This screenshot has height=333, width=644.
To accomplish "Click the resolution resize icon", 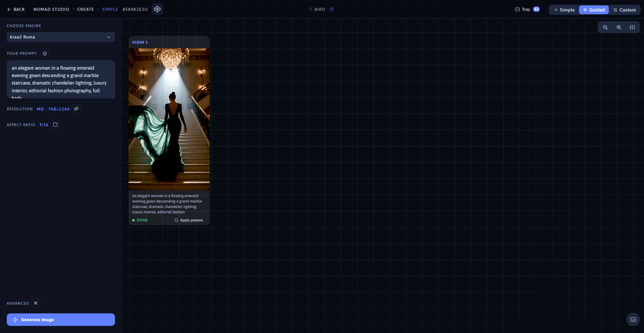I will (x=76, y=109).
